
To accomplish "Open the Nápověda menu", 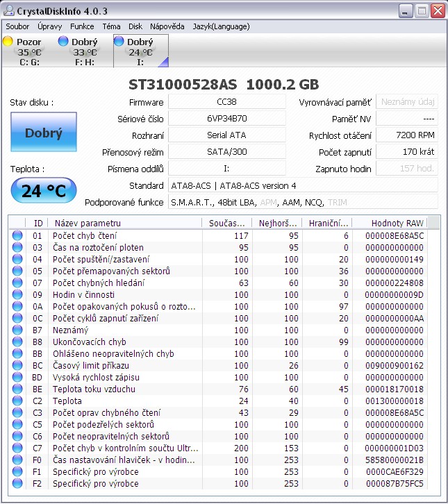I will pos(167,26).
